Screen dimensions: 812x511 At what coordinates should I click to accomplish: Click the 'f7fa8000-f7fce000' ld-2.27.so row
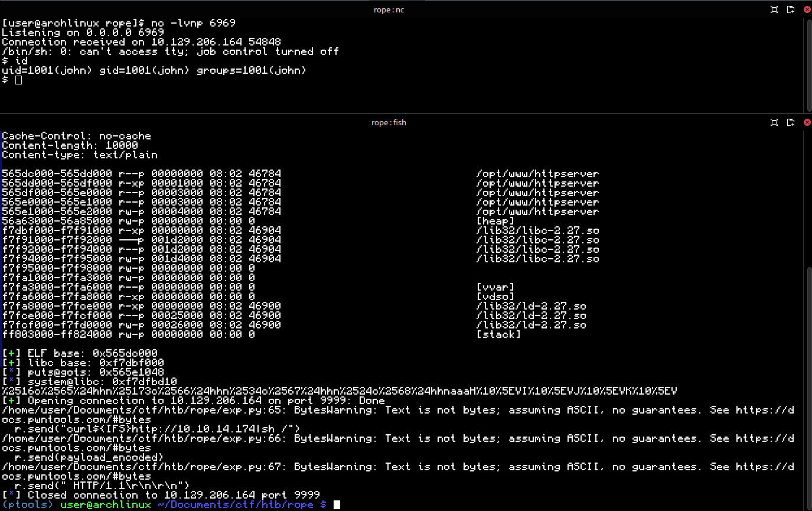point(294,306)
